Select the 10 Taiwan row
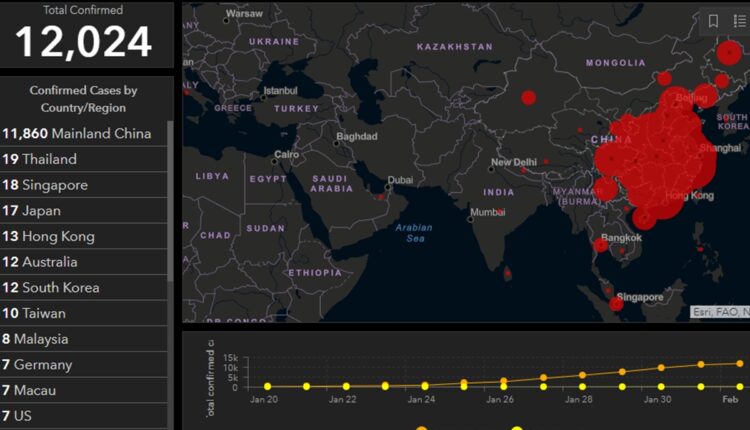Screen dimensions: 750x430 [84, 313]
